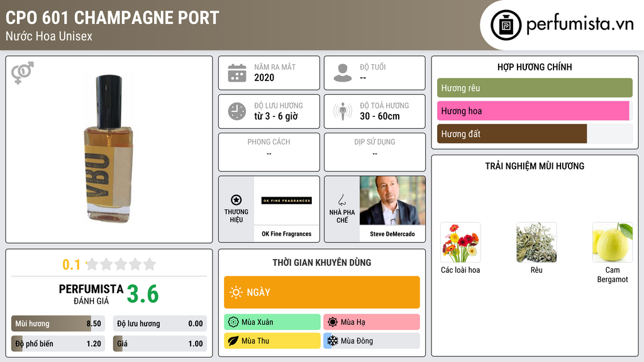Click the Hợp hương chính heading
The width and height of the screenshot is (644, 362).
click(535, 67)
